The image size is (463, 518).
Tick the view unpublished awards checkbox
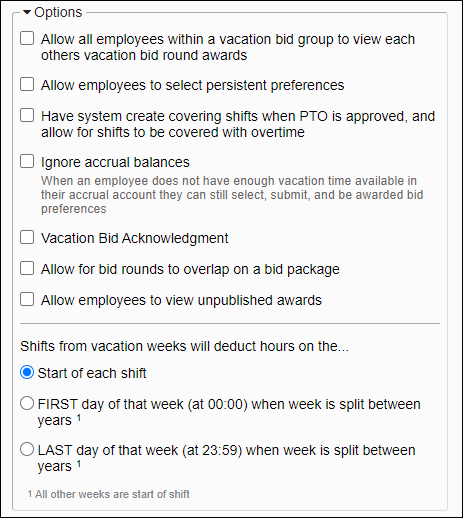pos(27,299)
